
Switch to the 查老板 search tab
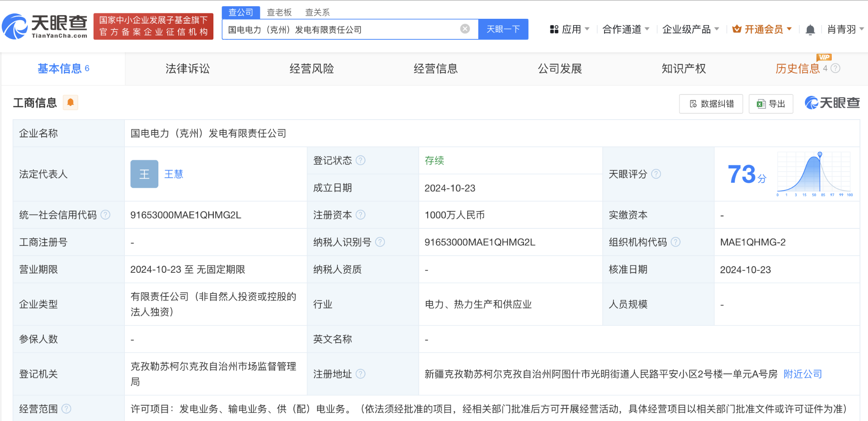coord(279,12)
